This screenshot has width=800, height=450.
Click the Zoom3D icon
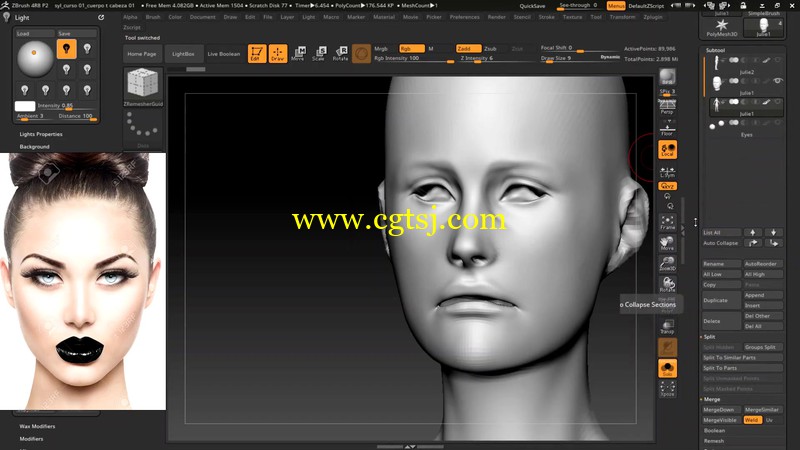coord(667,264)
